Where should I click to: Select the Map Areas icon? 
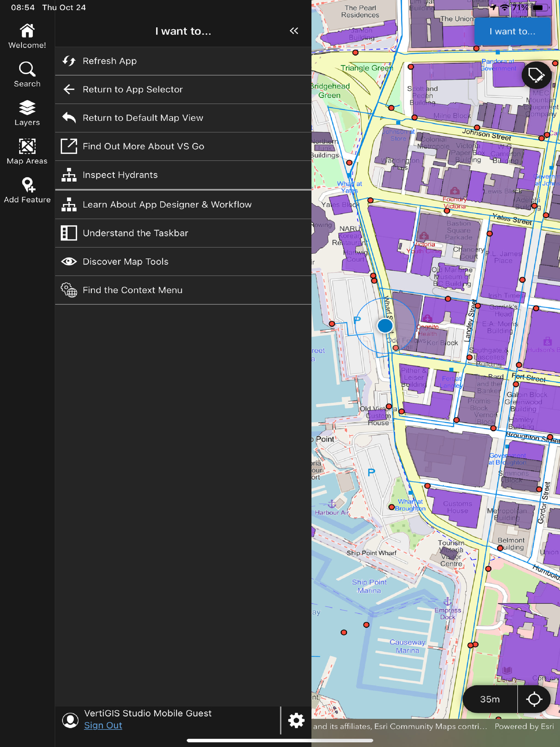(x=27, y=151)
